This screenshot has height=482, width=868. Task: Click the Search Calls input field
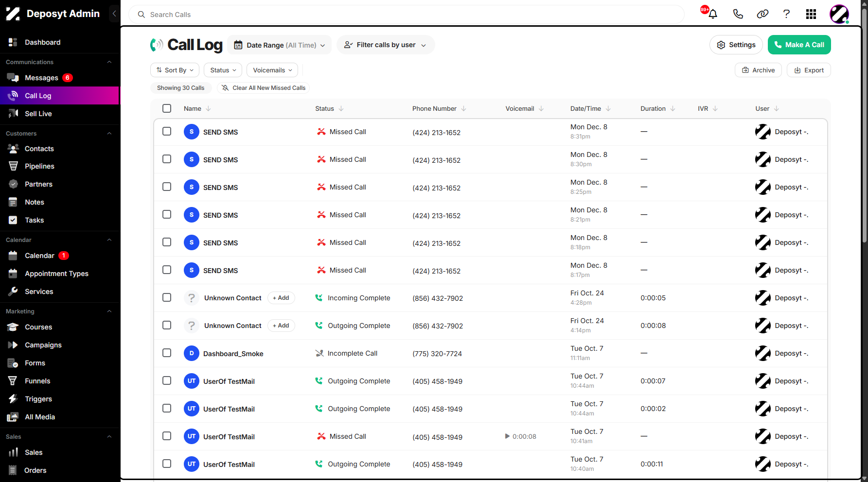pyautogui.click(x=407, y=15)
